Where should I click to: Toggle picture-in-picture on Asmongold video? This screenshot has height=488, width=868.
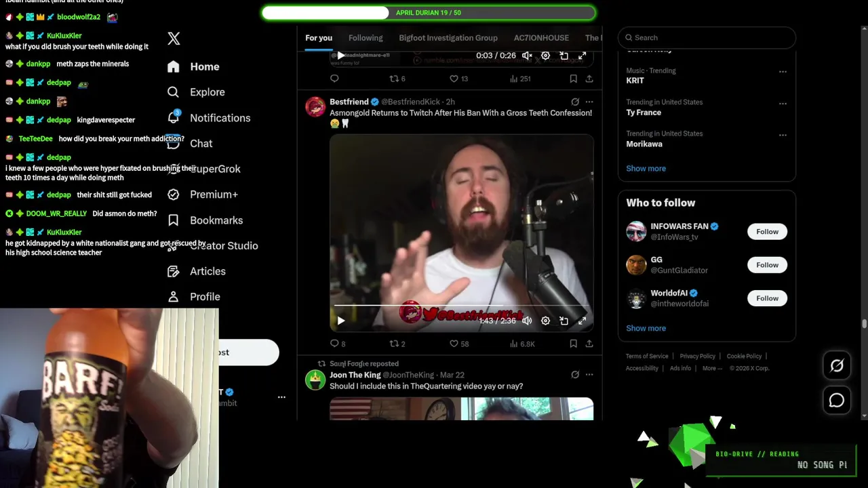pos(564,321)
